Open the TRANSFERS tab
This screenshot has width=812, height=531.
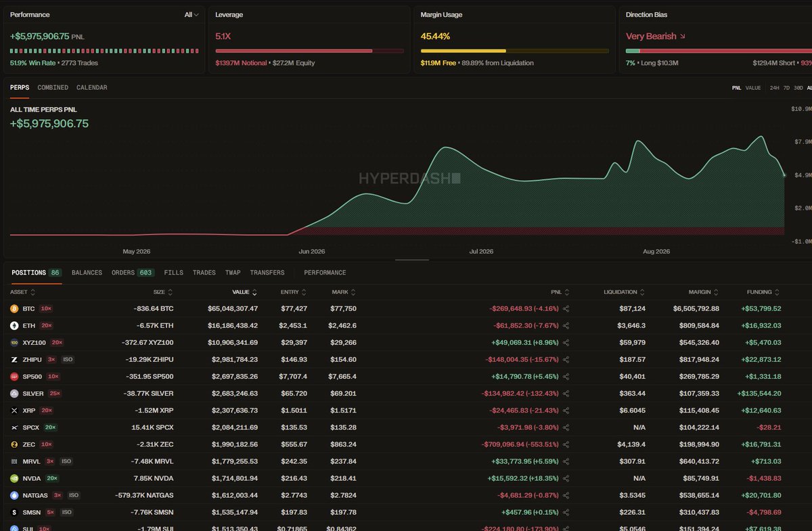267,273
